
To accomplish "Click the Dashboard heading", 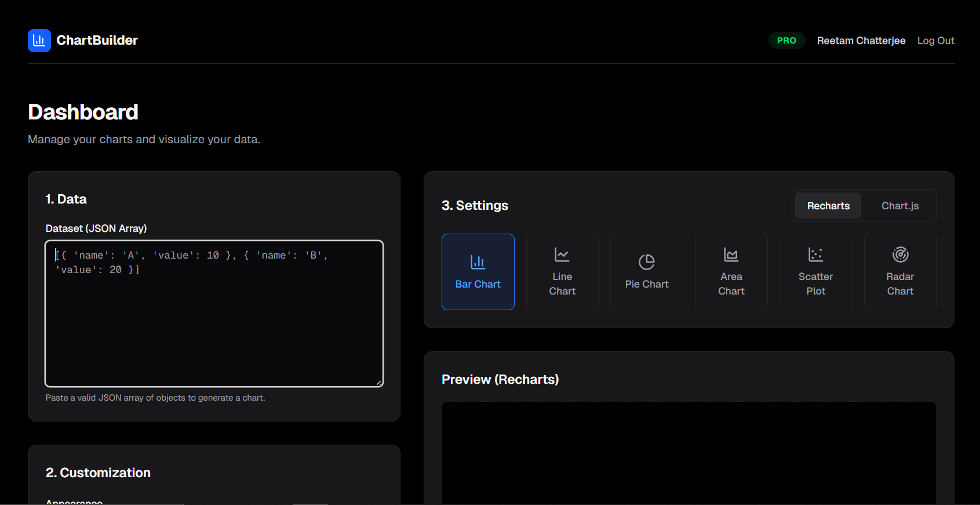I will tap(83, 112).
